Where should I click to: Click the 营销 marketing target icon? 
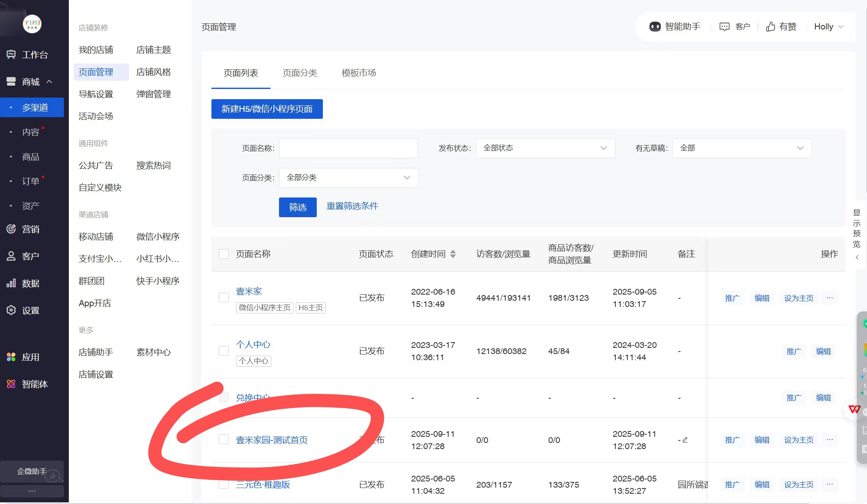click(11, 229)
